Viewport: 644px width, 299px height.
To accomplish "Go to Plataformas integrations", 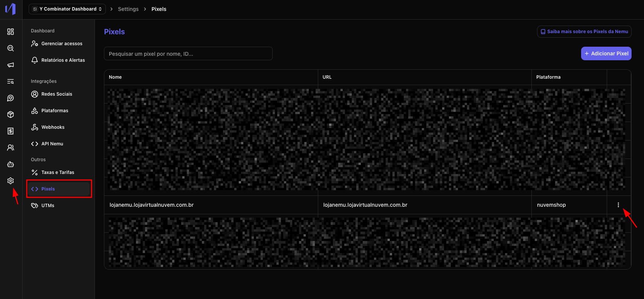I will [58, 111].
